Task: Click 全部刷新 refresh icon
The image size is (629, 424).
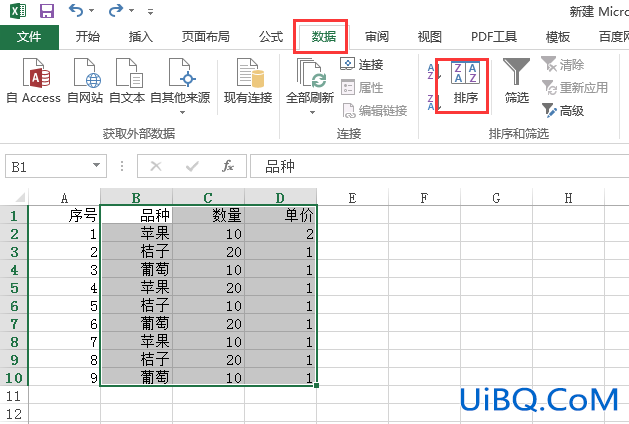Action: (310, 73)
